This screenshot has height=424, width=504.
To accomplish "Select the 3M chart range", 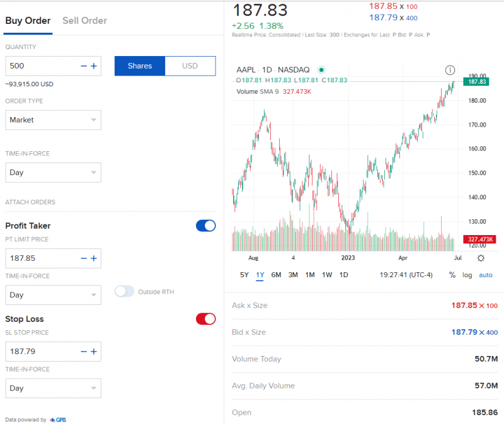I will point(293,275).
